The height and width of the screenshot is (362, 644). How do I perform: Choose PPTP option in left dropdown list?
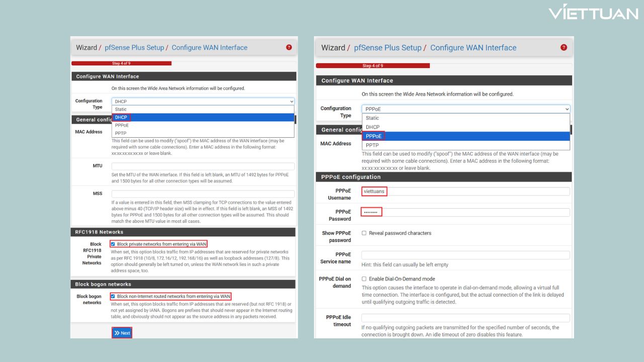[x=121, y=133]
